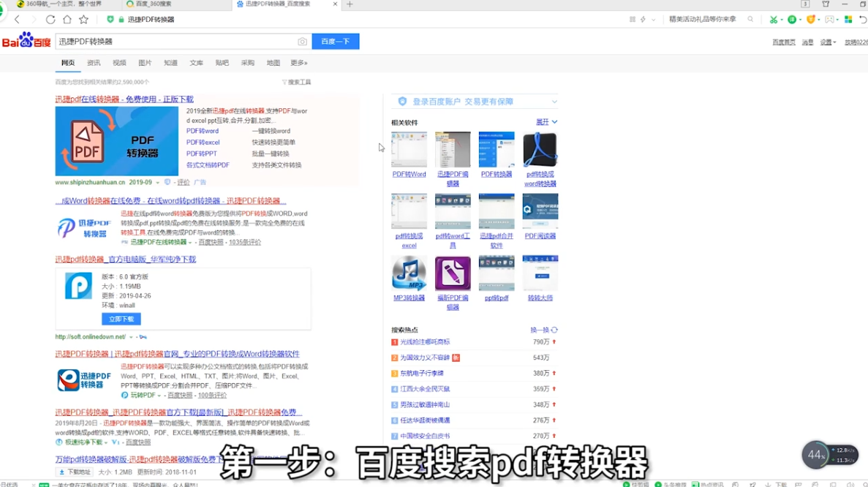Open a new browser tab with plus
868x487 pixels.
(x=350, y=4)
